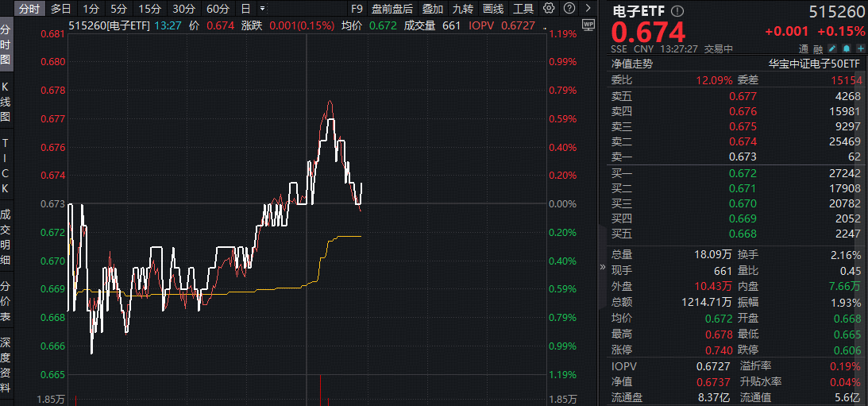This screenshot has width=868, height=406.
Task: Click the right chevron arrow in top toolbar
Action: click(x=586, y=9)
